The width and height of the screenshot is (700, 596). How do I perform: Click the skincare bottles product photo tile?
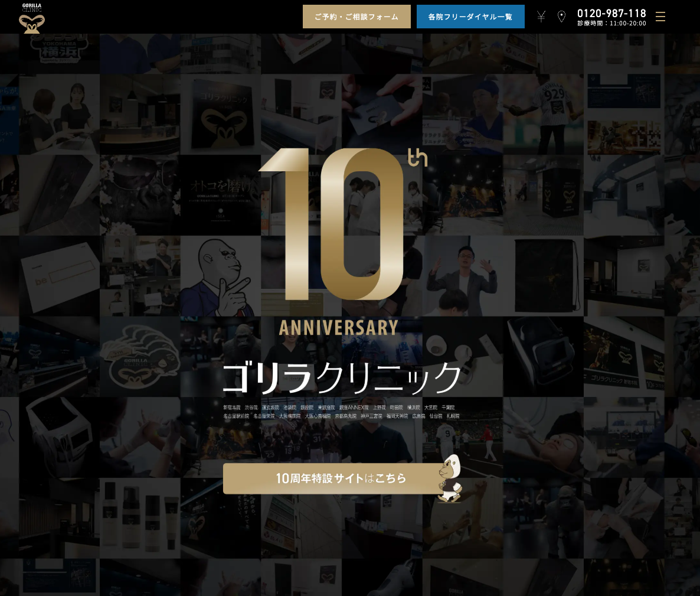[x=140, y=518]
